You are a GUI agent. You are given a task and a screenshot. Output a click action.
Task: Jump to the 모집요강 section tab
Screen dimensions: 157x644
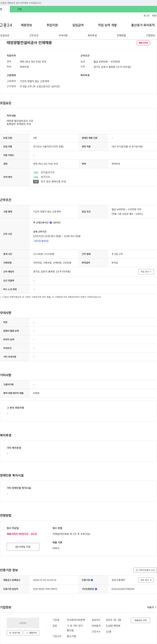5,36
